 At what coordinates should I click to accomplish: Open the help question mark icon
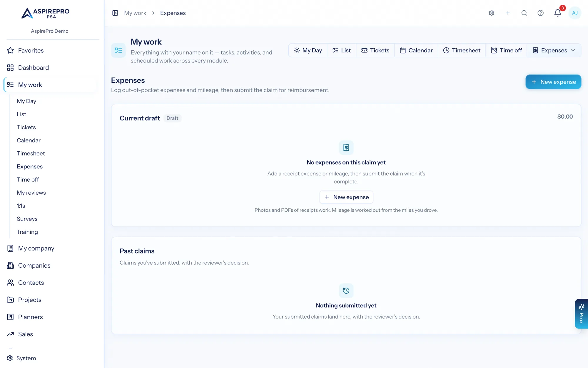click(540, 13)
